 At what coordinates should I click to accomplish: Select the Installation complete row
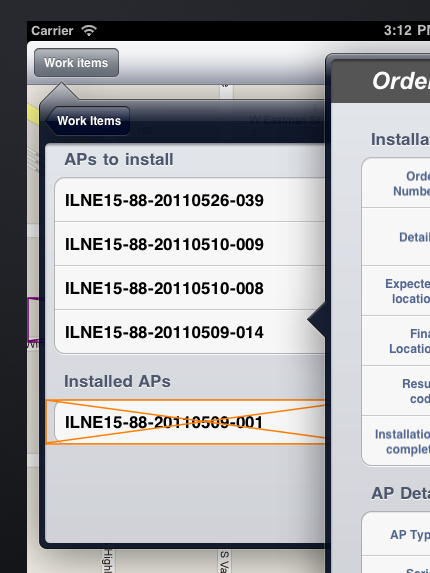396,441
